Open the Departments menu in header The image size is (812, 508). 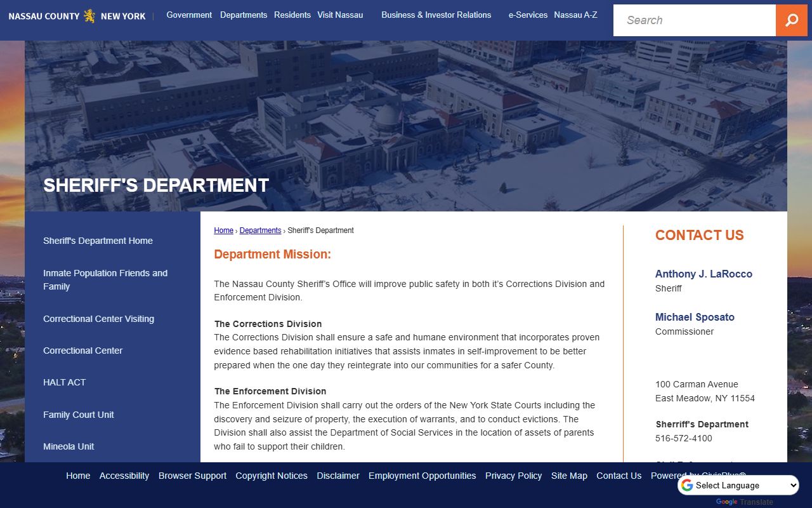tap(244, 15)
